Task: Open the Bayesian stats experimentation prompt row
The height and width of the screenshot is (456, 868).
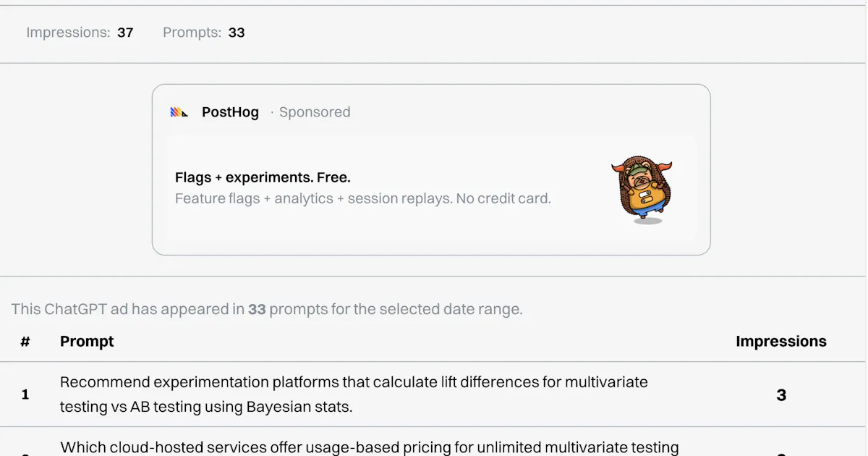Action: 433,394
